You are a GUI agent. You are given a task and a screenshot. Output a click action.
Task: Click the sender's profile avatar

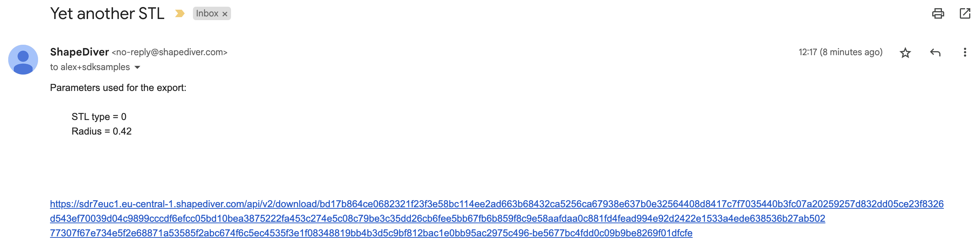[23, 60]
